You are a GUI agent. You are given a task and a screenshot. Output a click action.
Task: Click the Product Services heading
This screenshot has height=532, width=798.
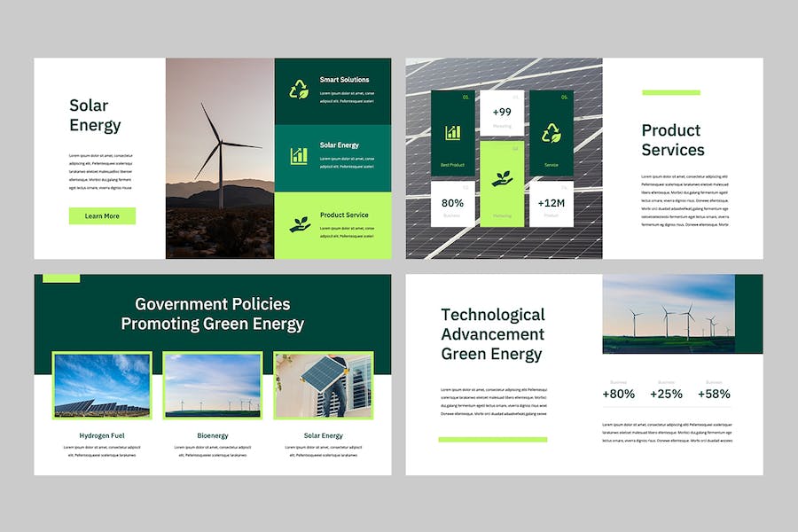(x=673, y=140)
